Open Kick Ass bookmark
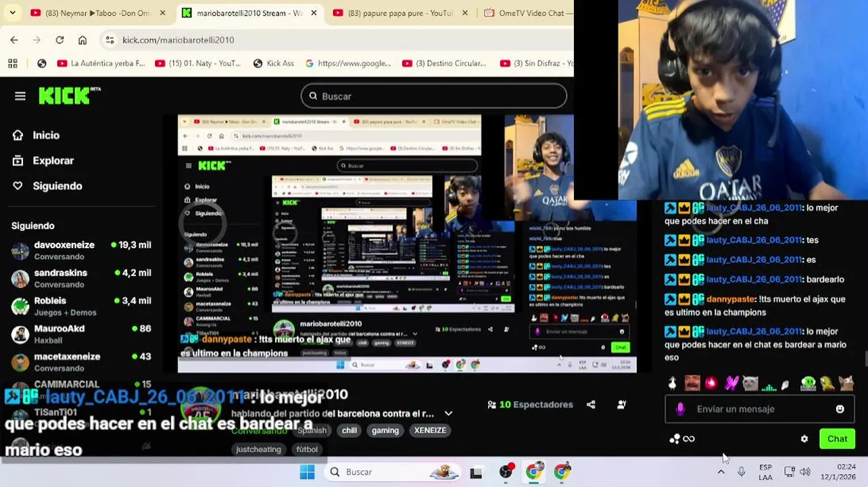Screen dimensions: 868x487 [x=274, y=63]
